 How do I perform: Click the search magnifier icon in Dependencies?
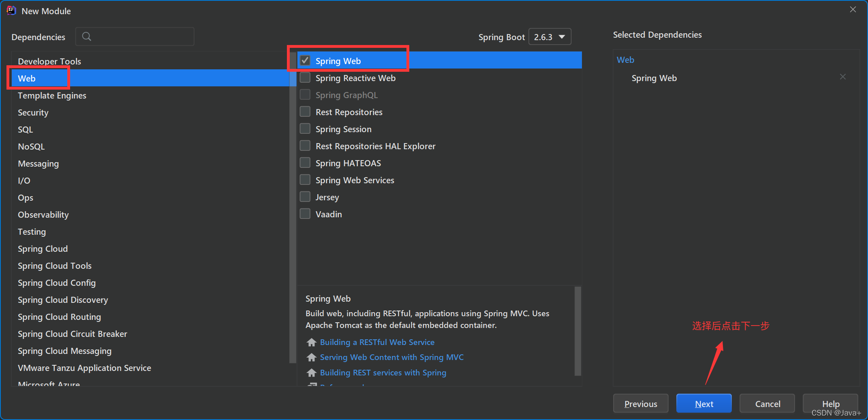[86, 37]
